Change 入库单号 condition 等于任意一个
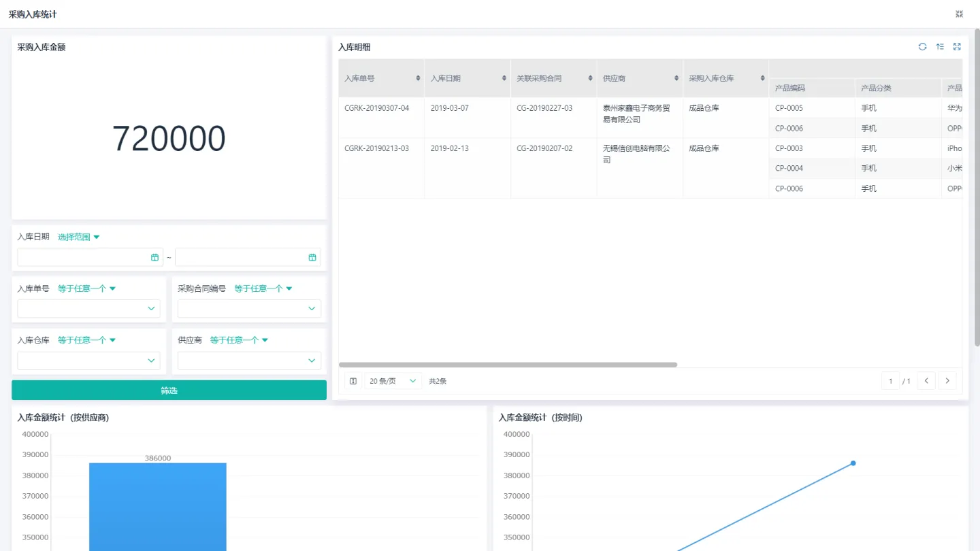Image resolution: width=980 pixels, height=551 pixels. (x=87, y=288)
